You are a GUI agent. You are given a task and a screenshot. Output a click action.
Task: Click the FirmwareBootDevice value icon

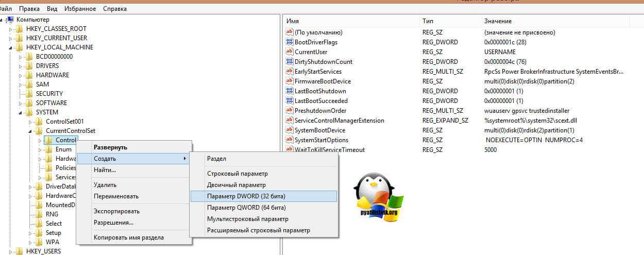pyautogui.click(x=289, y=81)
